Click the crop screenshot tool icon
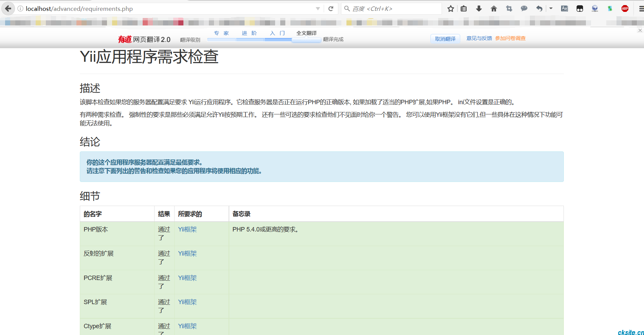The width and height of the screenshot is (644, 335). pyautogui.click(x=509, y=8)
